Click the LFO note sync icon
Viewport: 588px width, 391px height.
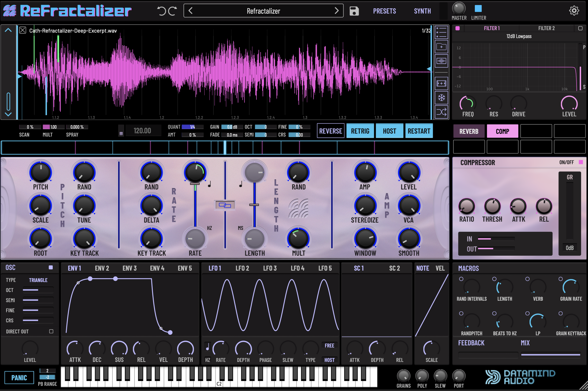pyautogui.click(x=207, y=346)
